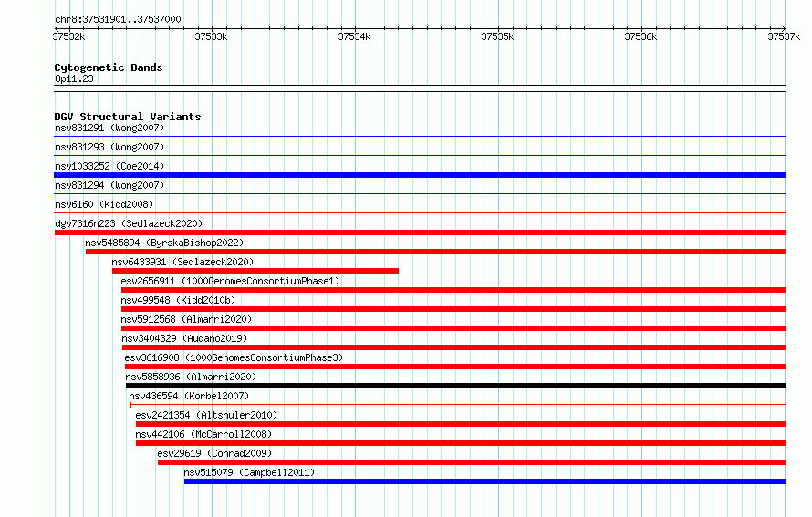Select the 8p11.23 band label
Viewport: 812px width, 517px height.
pyautogui.click(x=74, y=78)
